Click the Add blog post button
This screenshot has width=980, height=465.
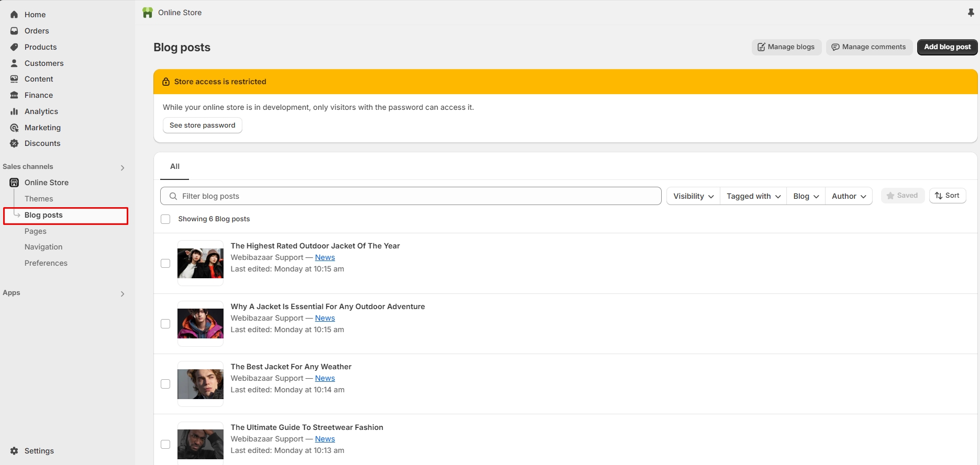(947, 47)
